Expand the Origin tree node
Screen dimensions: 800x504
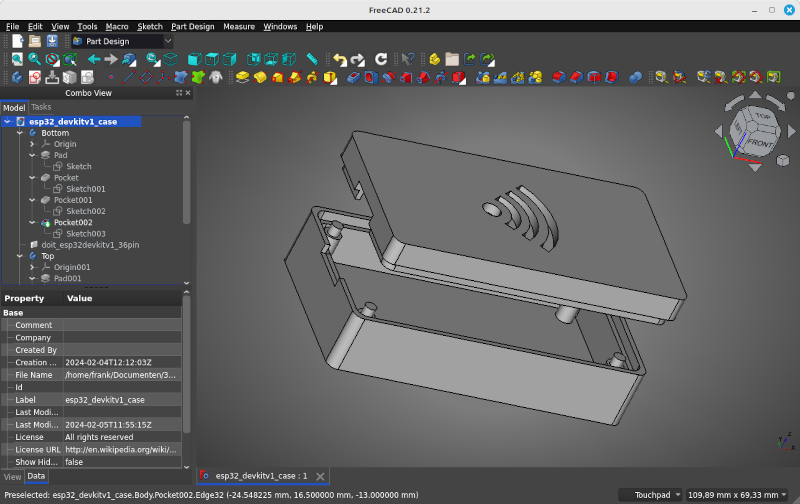(32, 144)
